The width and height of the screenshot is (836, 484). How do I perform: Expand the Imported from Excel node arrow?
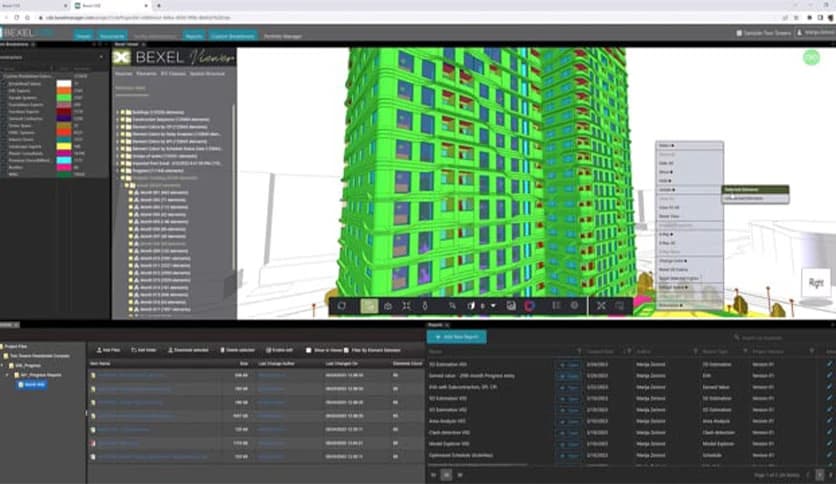(x=117, y=164)
